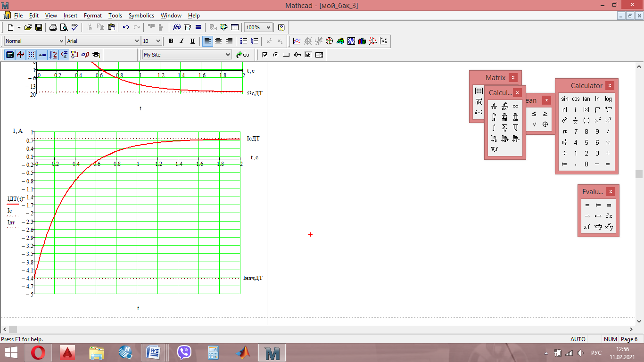This screenshot has width=644, height=362.
Task: Save the worksheet with the floppy icon
Action: pos(39,27)
